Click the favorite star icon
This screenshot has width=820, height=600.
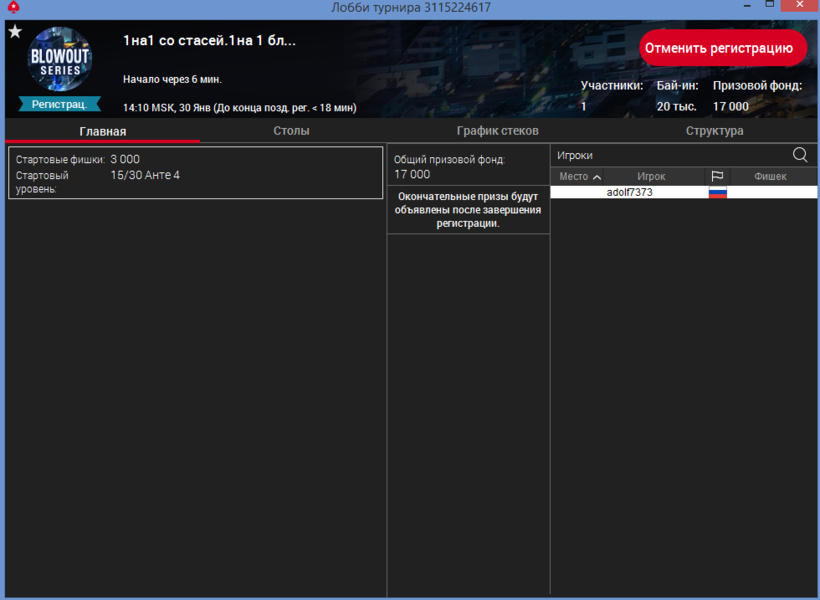click(x=15, y=32)
